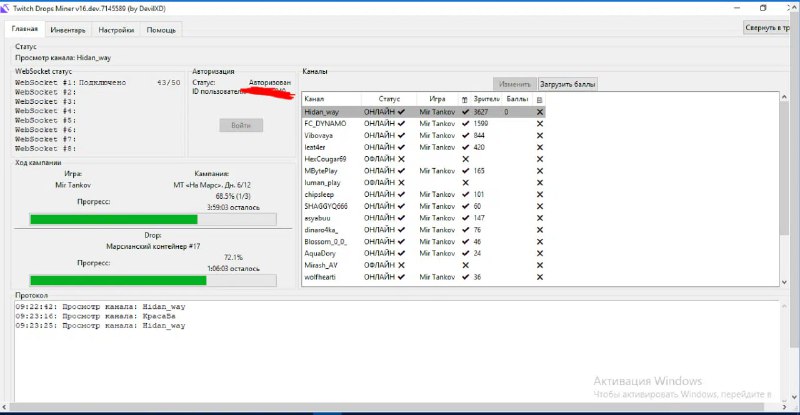This screenshot has height=415, width=800.
Task: Click the last column header icon in channels table
Action: (x=539, y=100)
